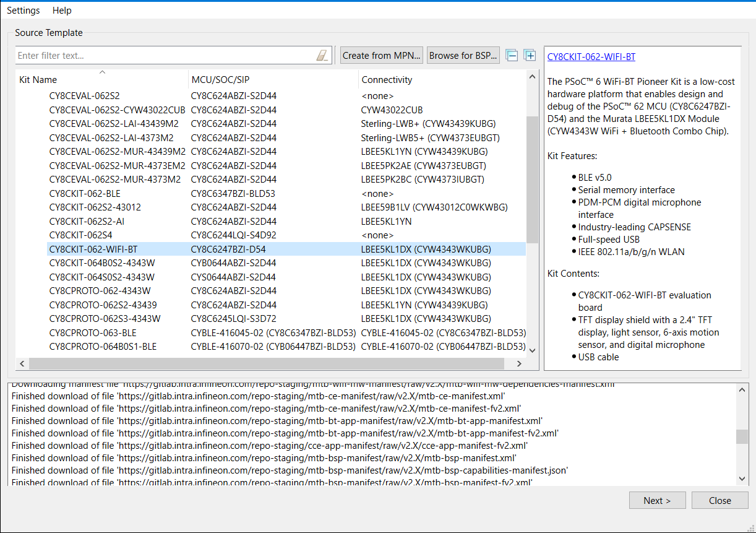Click cce-app-manifest-fv2.xml log line

270,446
